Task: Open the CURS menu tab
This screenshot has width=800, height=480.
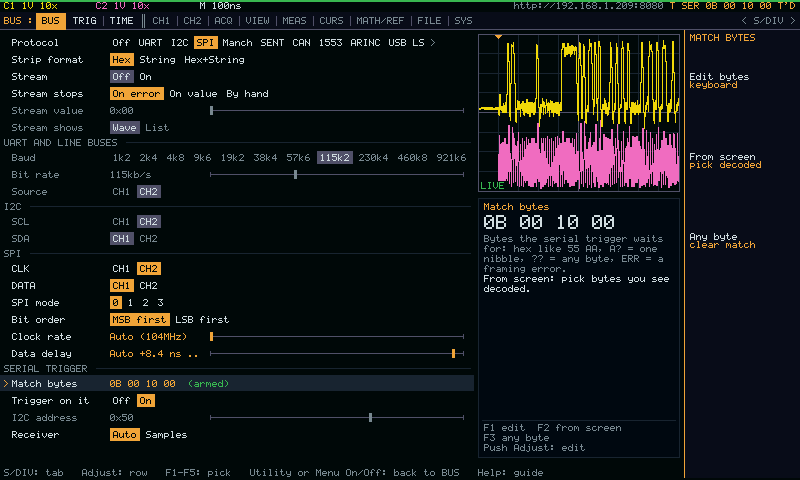Action: [331, 21]
